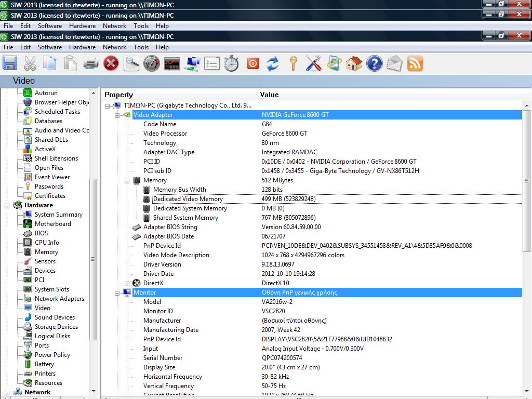This screenshot has height=399, width=532.
Task: Open Network Adapters in the sidebar
Action: [59, 298]
